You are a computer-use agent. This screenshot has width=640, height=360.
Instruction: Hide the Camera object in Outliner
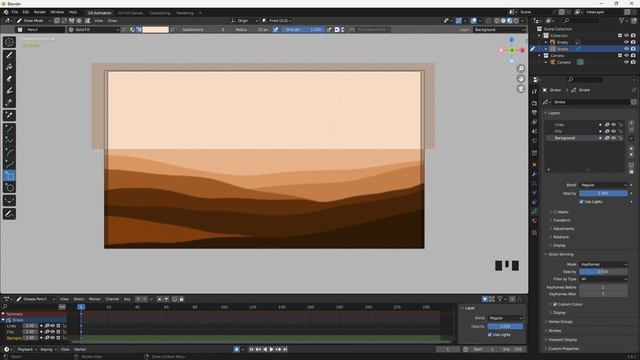click(x=627, y=62)
